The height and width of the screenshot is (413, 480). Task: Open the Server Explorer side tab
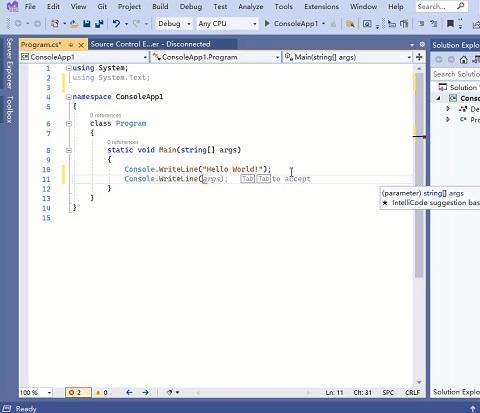[x=9, y=63]
